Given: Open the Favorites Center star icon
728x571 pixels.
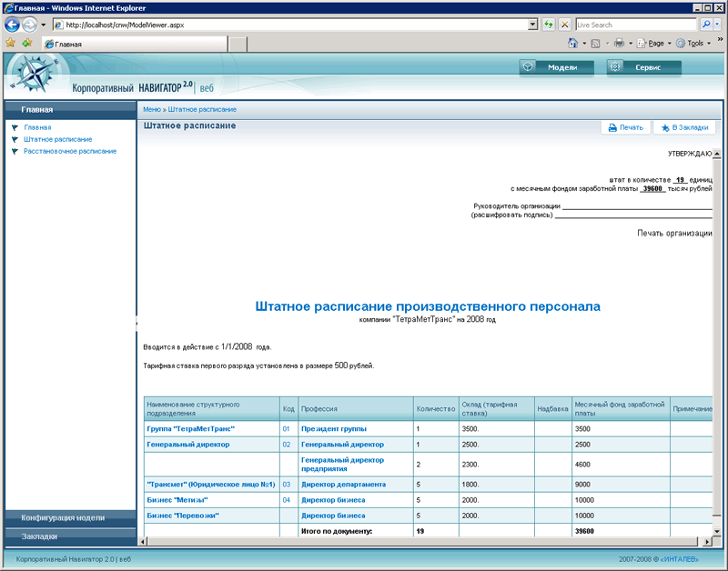Looking at the screenshot, I should (x=10, y=43).
